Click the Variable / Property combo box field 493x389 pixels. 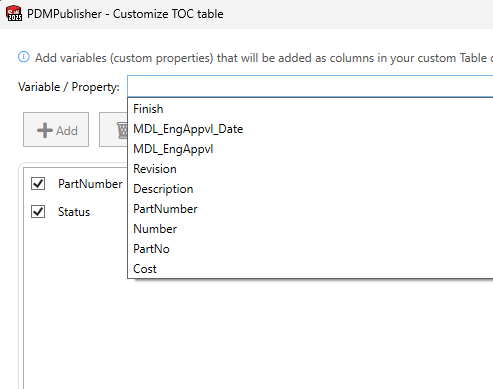pyautogui.click(x=310, y=87)
